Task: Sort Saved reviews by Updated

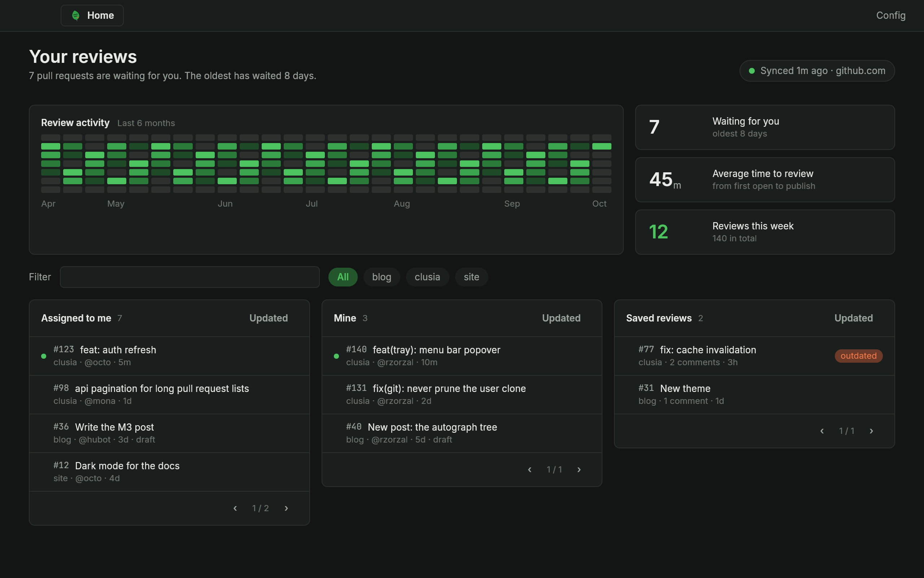Action: [x=853, y=318]
